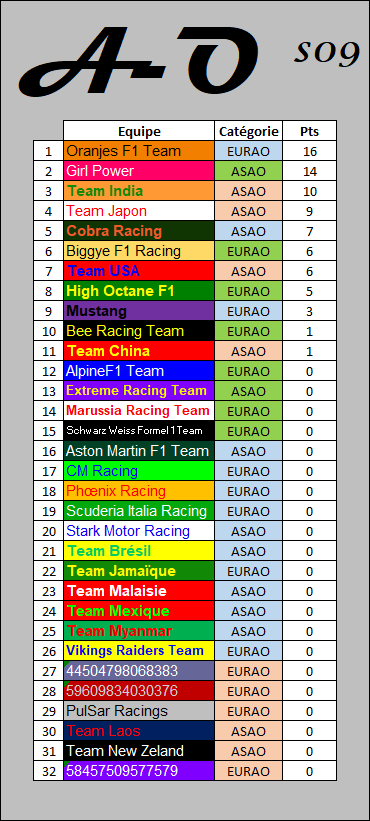Select the Cobra Racing team cell
Image resolution: width=370 pixels, height=821 pixels.
[x=139, y=231]
